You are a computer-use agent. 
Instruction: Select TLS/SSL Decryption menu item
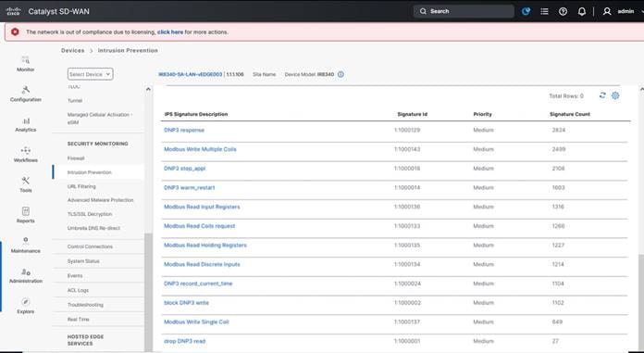[90, 214]
